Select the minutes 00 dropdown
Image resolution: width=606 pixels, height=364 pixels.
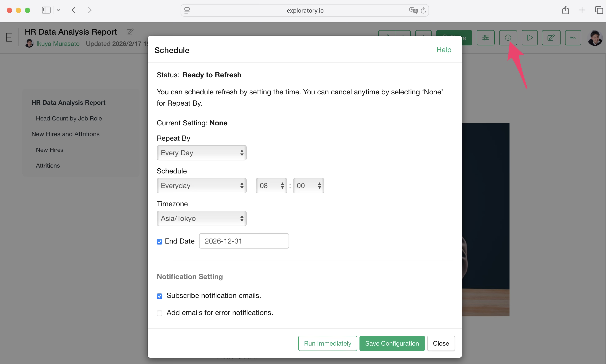point(308,186)
